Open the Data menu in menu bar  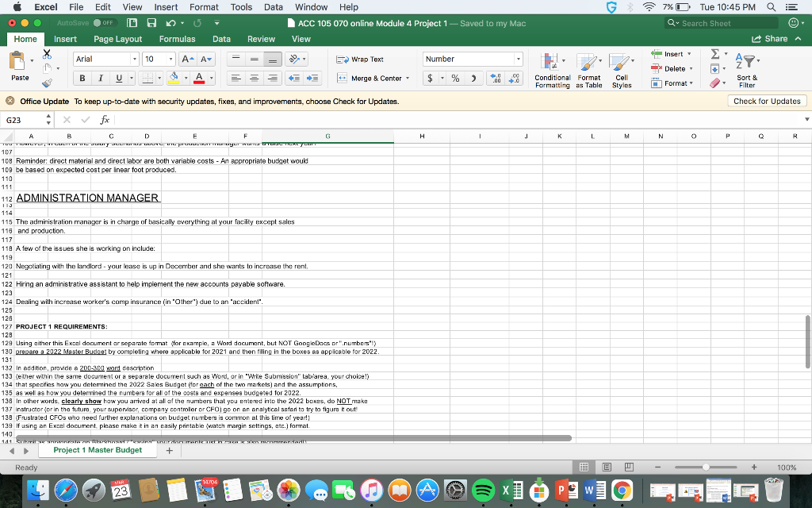(x=273, y=7)
